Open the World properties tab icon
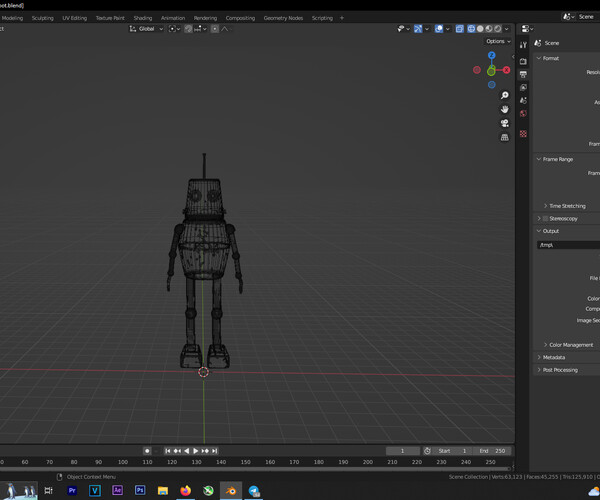 [x=523, y=114]
